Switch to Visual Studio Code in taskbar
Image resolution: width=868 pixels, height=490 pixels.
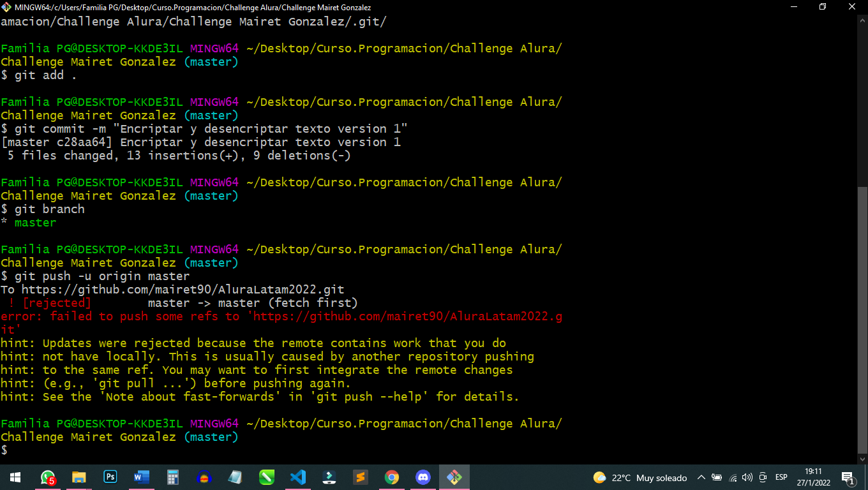[x=297, y=477]
